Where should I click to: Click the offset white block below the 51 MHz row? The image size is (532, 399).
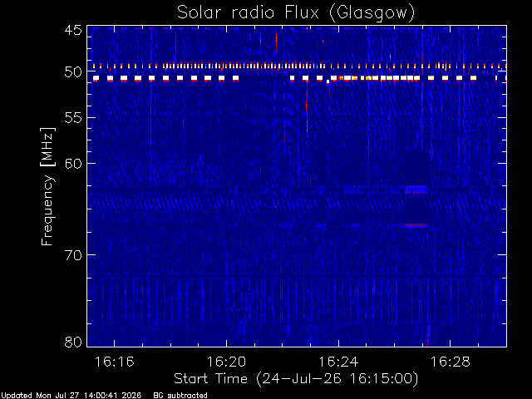(x=328, y=81)
